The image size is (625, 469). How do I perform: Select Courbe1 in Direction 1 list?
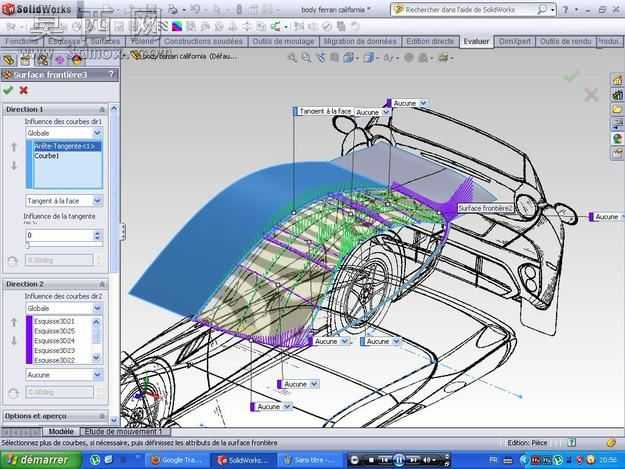click(46, 156)
